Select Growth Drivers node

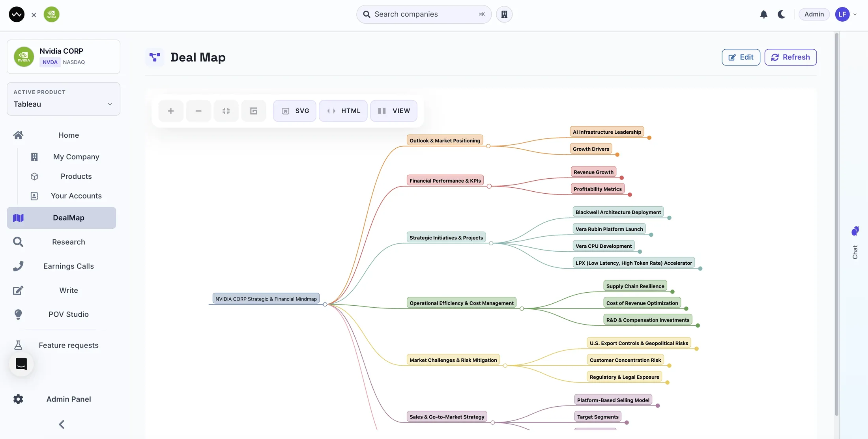[x=591, y=149]
